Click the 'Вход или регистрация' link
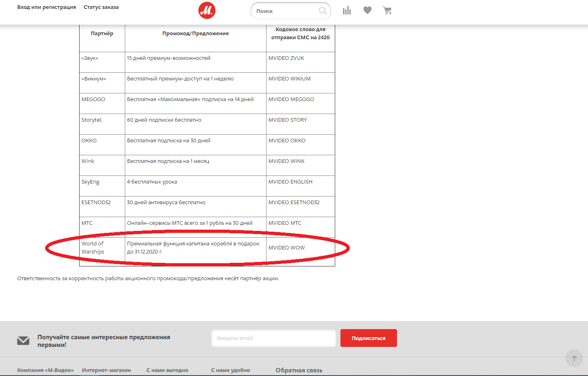This screenshot has width=588, height=376. [46, 7]
